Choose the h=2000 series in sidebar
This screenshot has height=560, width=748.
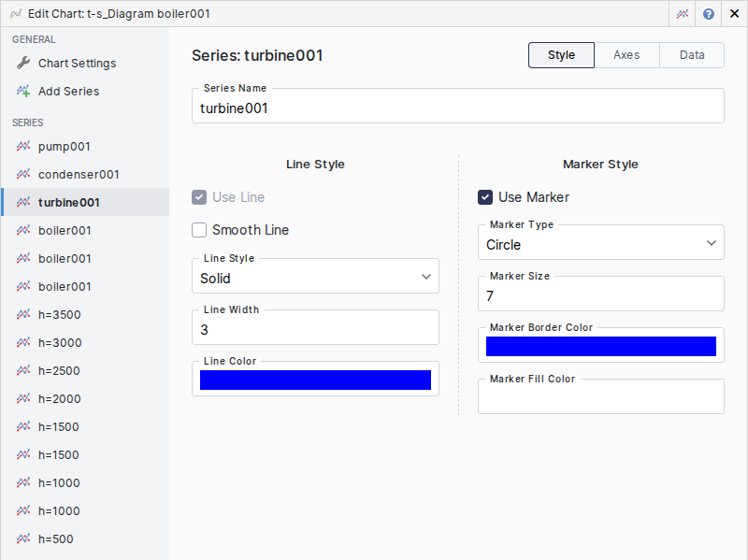point(59,399)
